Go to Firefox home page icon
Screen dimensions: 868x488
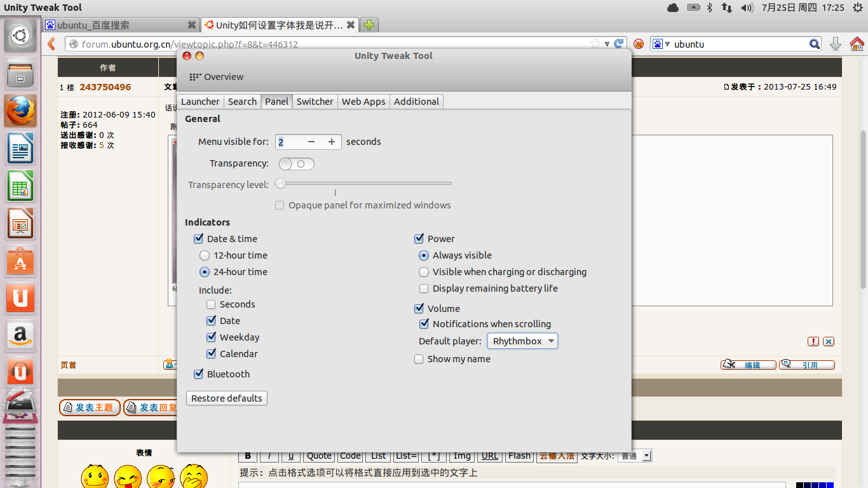tap(857, 44)
